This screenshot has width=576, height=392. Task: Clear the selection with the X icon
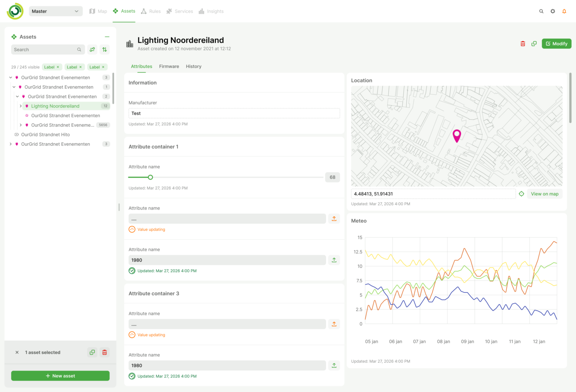coord(17,352)
